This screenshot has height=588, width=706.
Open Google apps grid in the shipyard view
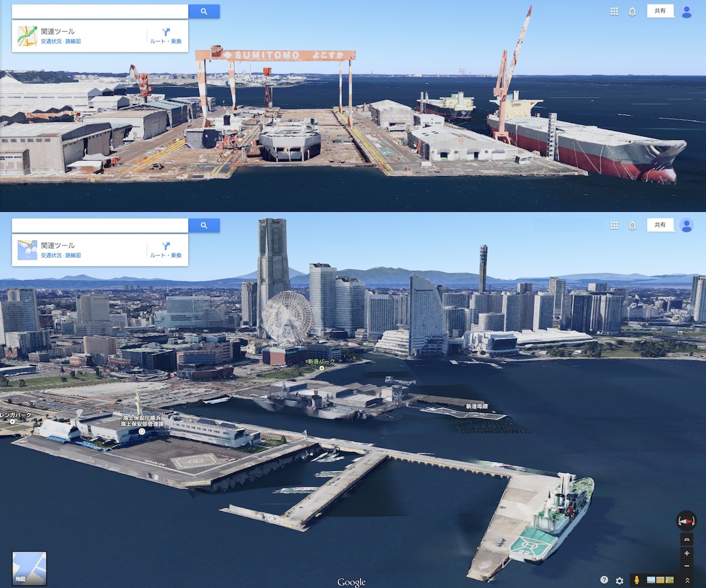coord(614,11)
